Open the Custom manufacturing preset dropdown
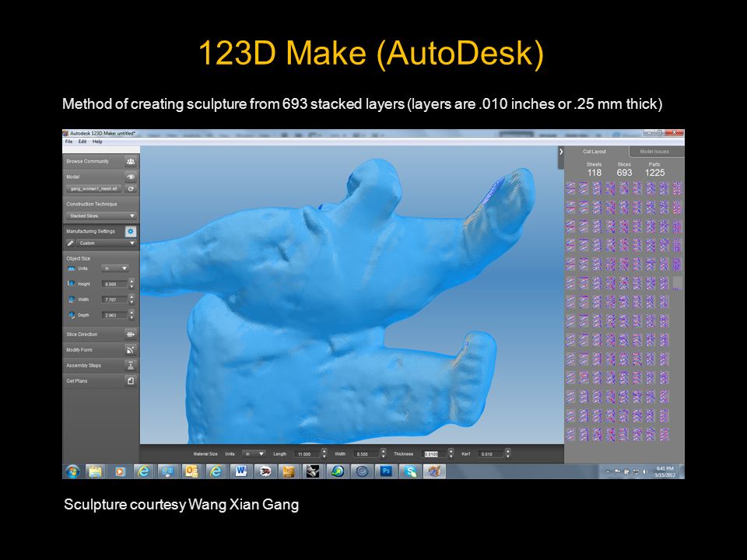Screen dimensions: 747x560 (107, 243)
